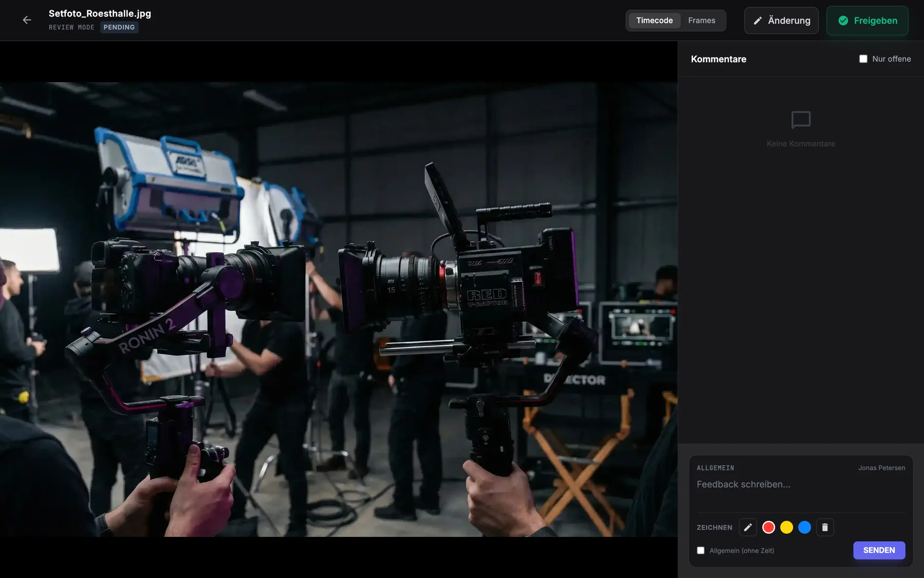Clear drawing with the trash icon
The height and width of the screenshot is (578, 924).
click(x=825, y=527)
